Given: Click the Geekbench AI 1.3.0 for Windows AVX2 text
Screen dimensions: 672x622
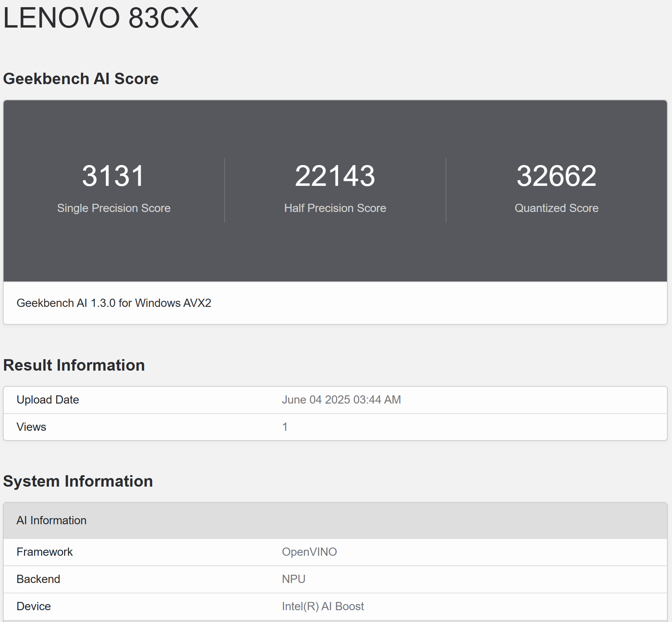Looking at the screenshot, I should pos(114,303).
